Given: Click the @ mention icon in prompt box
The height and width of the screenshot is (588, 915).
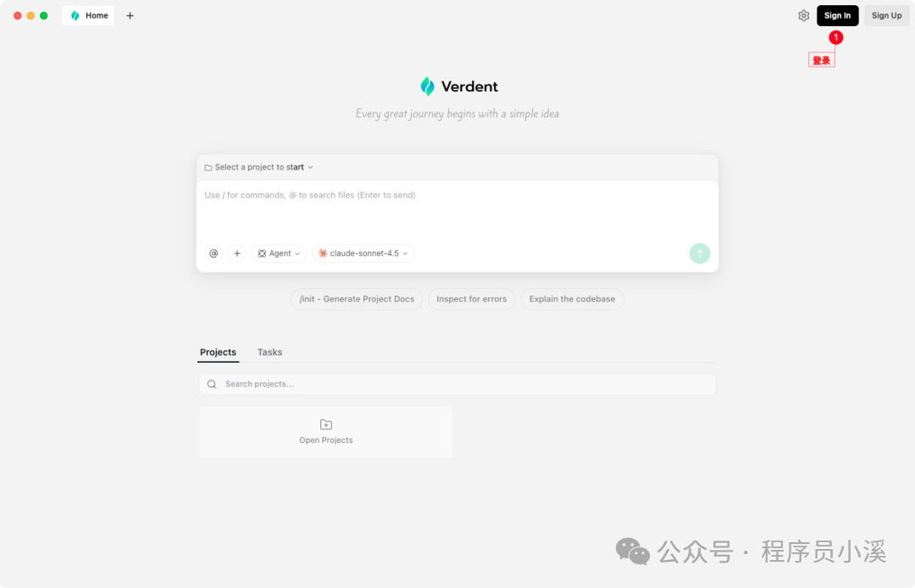Looking at the screenshot, I should click(213, 253).
